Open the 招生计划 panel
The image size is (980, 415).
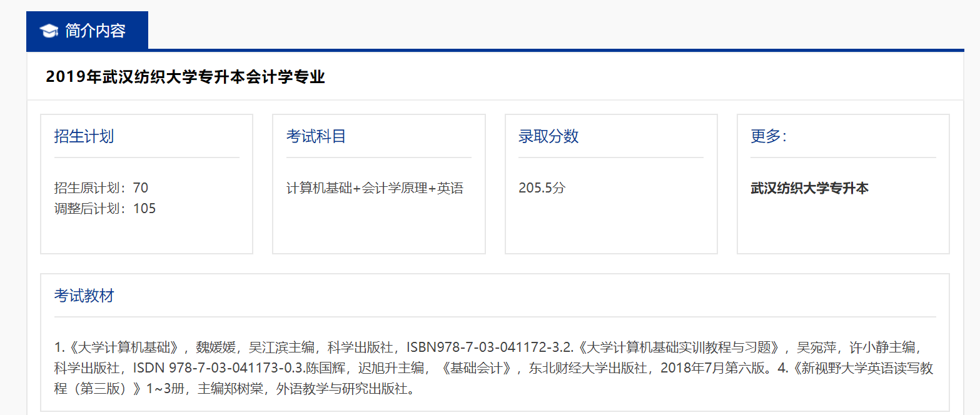[x=146, y=184]
